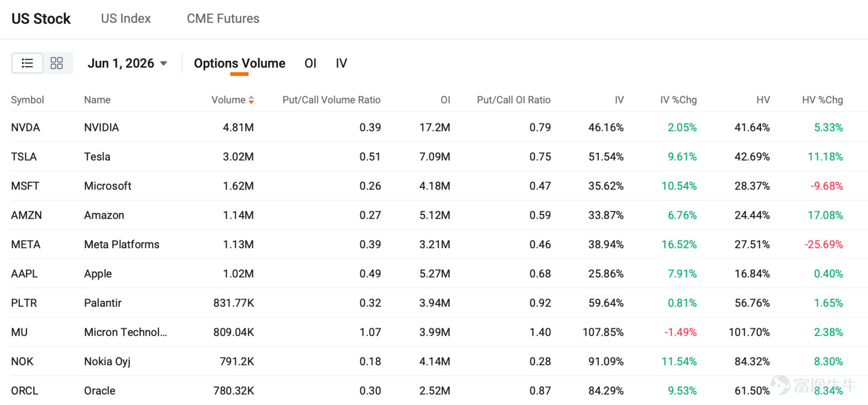Click Palantir's 831.77K volume value

click(234, 303)
